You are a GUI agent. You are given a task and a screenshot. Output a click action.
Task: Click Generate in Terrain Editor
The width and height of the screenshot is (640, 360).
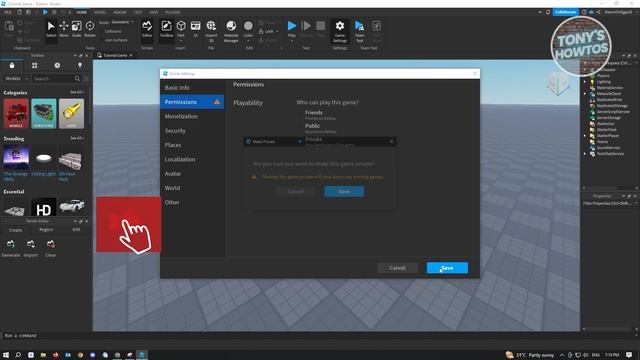coord(11,248)
